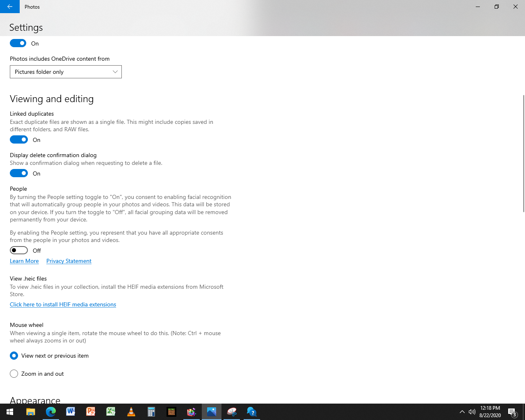Click the Settings page title
The image size is (525, 420).
(x=26, y=27)
